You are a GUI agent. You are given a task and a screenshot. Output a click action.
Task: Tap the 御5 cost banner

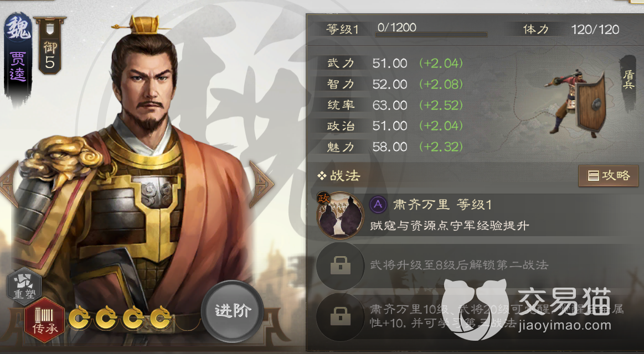tap(50, 45)
